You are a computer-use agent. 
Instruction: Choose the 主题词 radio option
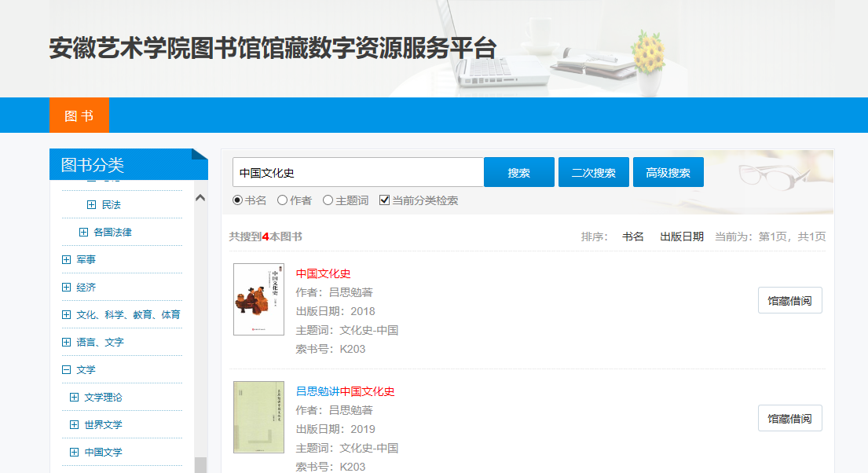(328, 200)
